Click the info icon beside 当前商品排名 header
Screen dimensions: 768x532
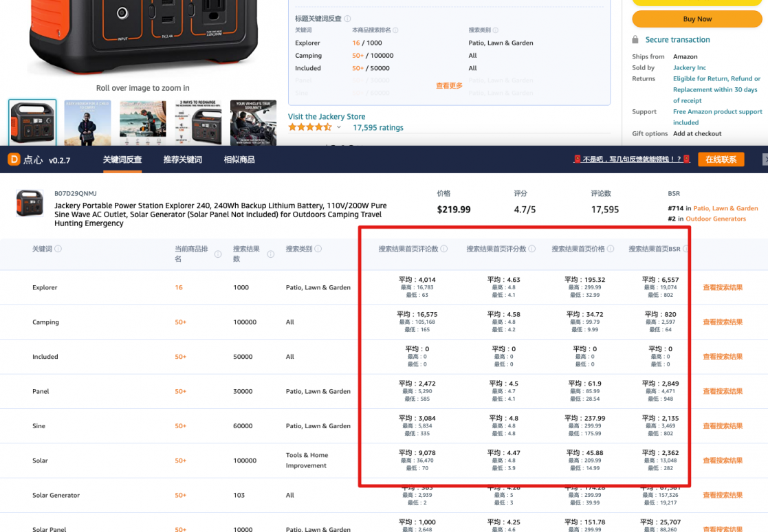tap(218, 254)
